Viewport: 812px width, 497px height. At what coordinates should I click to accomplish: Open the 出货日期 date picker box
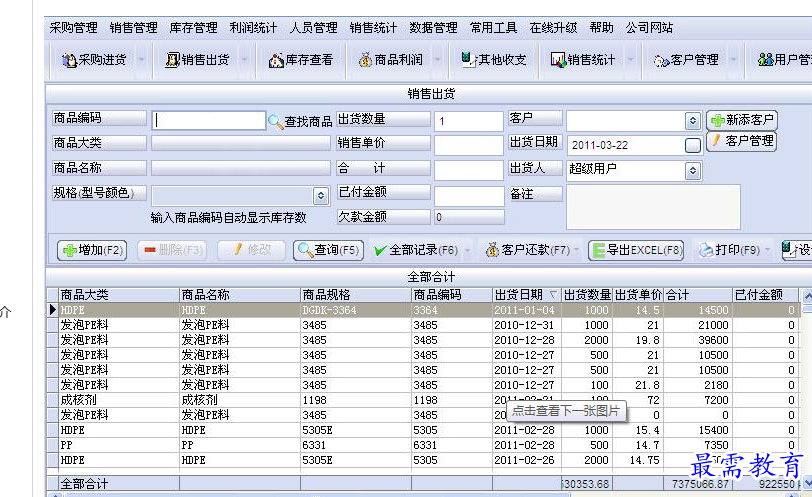click(693, 145)
